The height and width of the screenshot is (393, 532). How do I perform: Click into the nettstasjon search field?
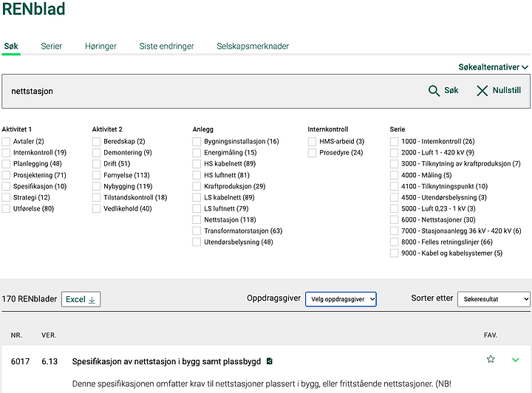click(x=214, y=91)
